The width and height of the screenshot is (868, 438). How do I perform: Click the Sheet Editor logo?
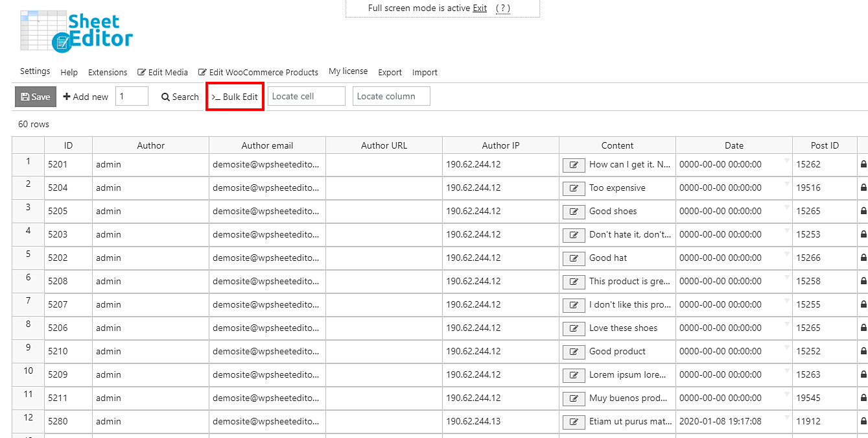[x=76, y=30]
